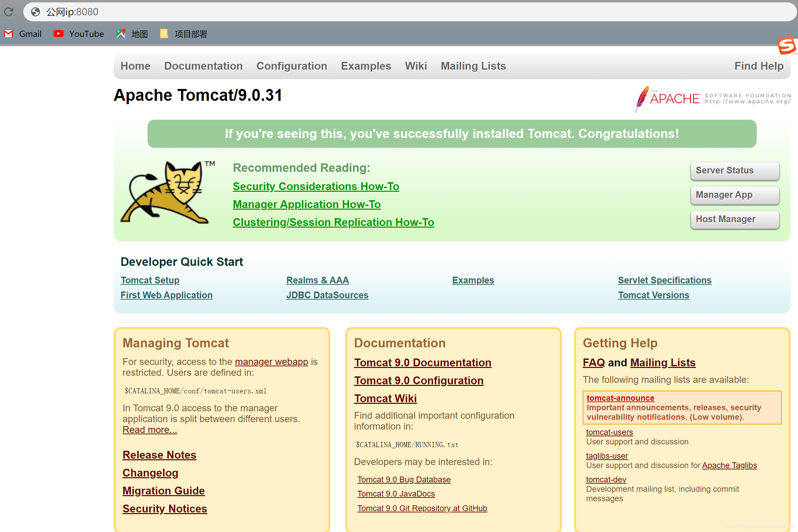Click the globe site info icon
Screen dimensions: 798x532
35,12
